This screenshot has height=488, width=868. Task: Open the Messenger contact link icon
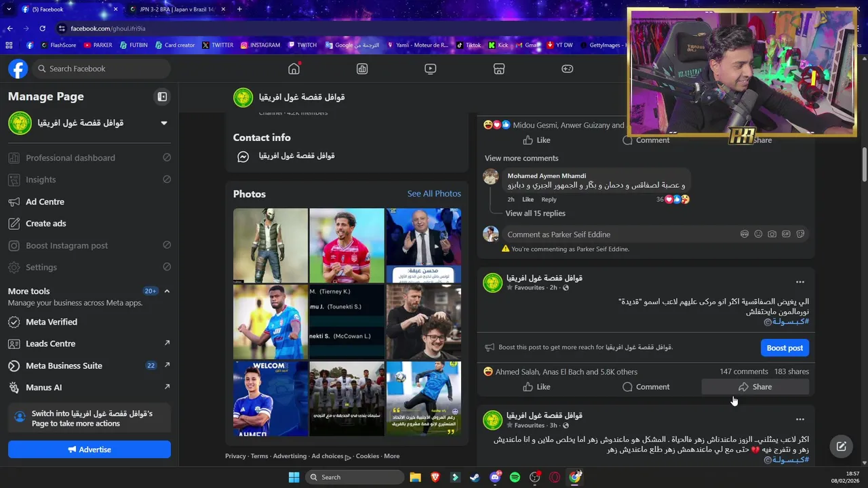[x=243, y=157]
